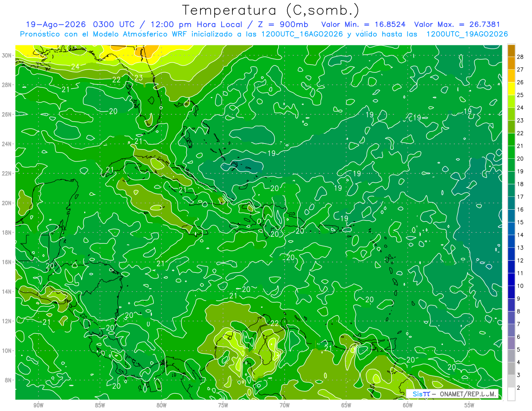
Task: Click the 22N latitude axis label
Action: (x=8, y=173)
